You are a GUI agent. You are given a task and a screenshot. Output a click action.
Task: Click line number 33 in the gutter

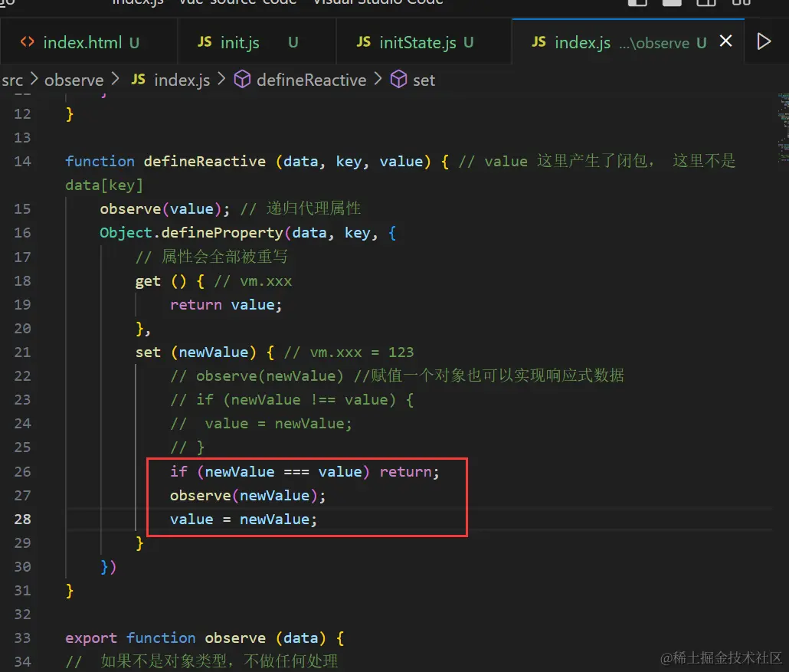click(22, 638)
